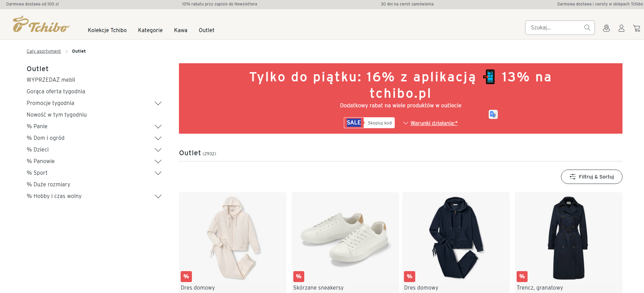Expand % Hobby i czas wolny

coord(158,196)
